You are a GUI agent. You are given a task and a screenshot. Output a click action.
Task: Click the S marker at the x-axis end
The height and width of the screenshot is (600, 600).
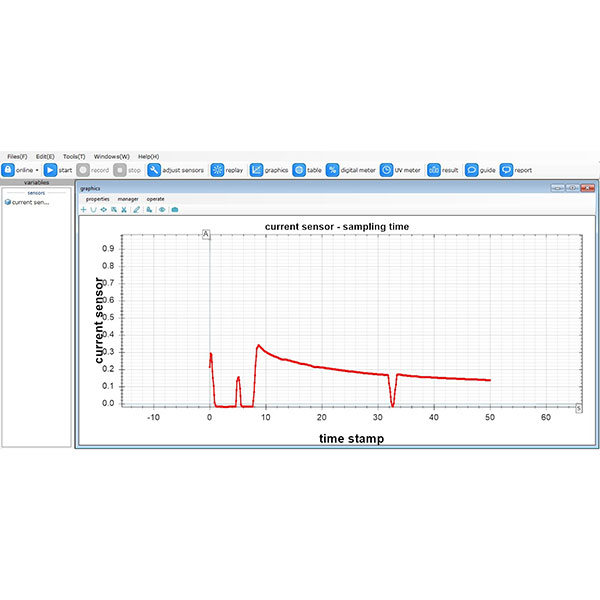pyautogui.click(x=579, y=408)
